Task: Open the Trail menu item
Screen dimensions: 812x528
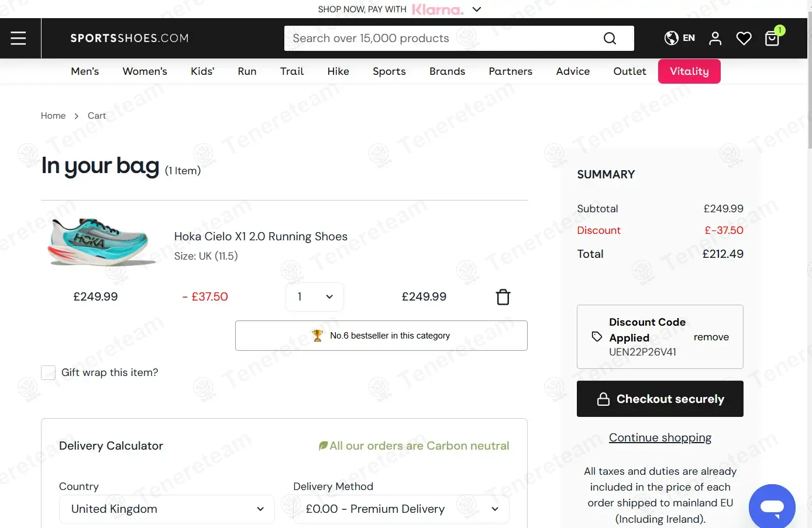Action: coord(291,71)
